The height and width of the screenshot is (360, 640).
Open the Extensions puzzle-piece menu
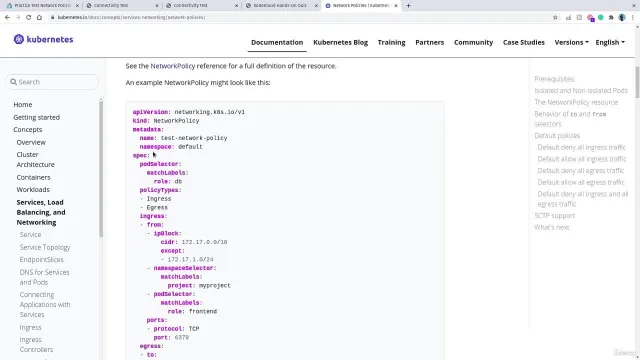coord(611,18)
